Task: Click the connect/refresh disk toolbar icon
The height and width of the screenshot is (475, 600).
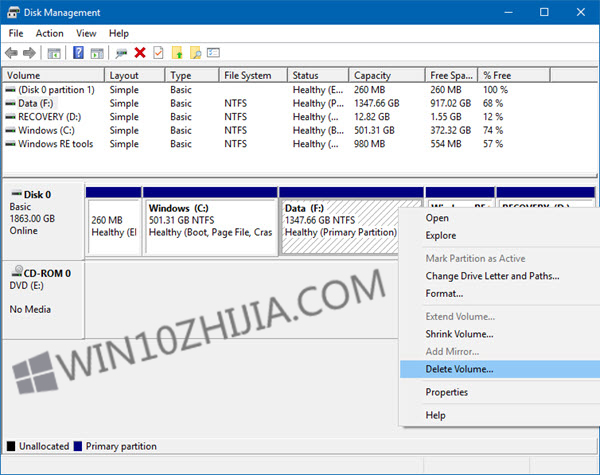Action: pyautogui.click(x=122, y=53)
